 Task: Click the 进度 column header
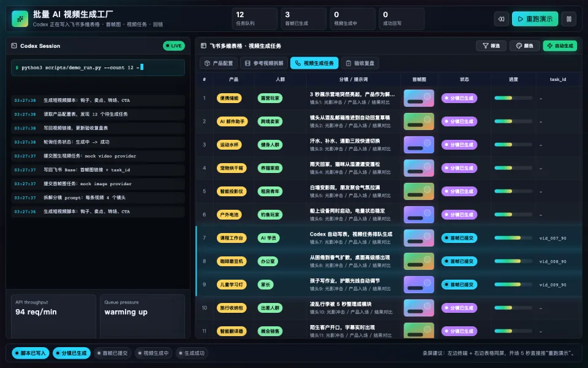(513, 79)
